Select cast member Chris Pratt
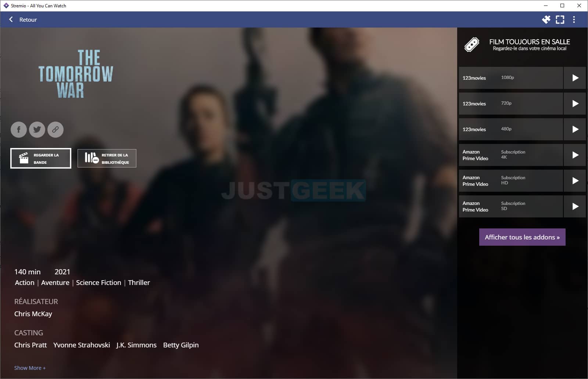 click(x=31, y=345)
